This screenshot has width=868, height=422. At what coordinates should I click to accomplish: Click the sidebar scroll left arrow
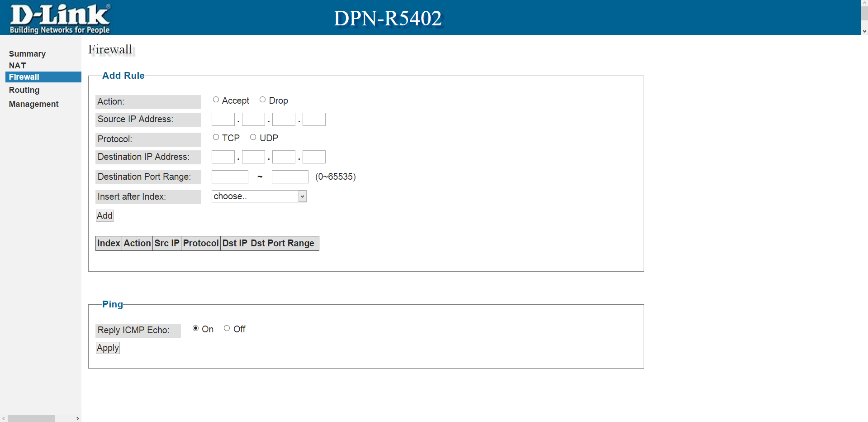[x=4, y=418]
